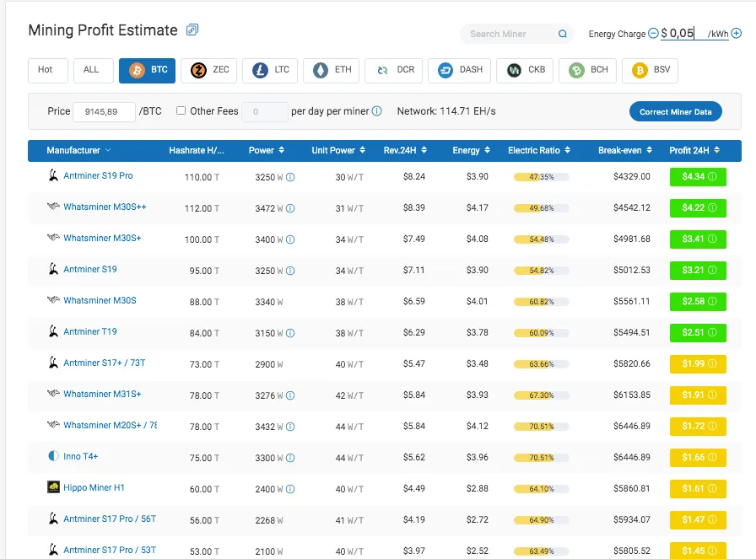756x559 pixels.
Task: Open profit info icon in $2.51 badge
Action: coord(712,332)
